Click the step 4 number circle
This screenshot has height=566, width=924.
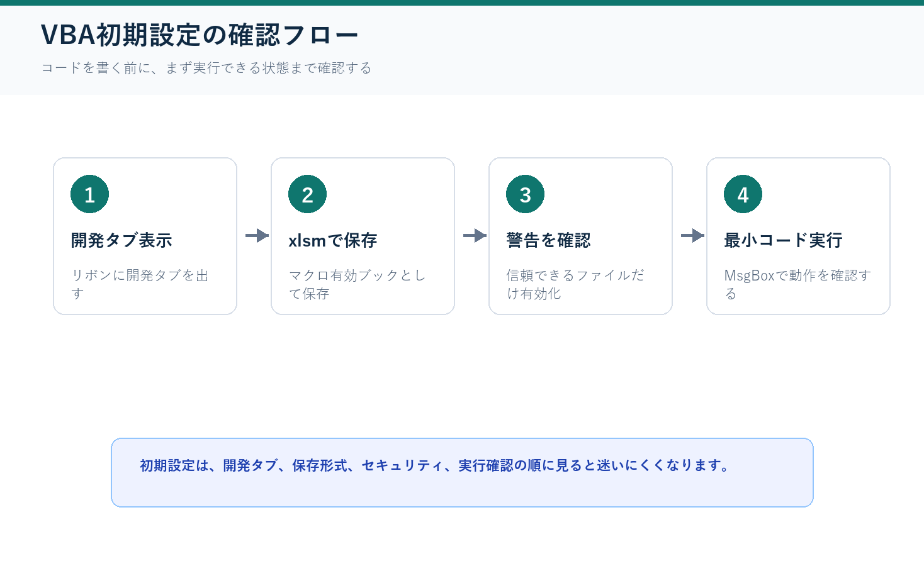743,194
